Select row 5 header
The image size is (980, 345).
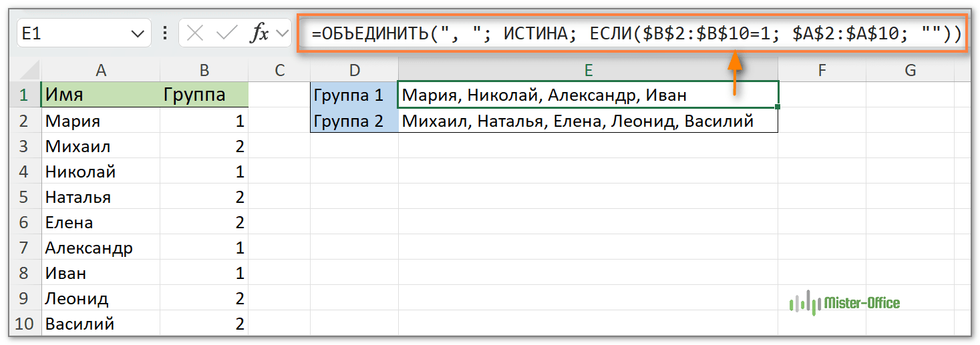(x=25, y=197)
